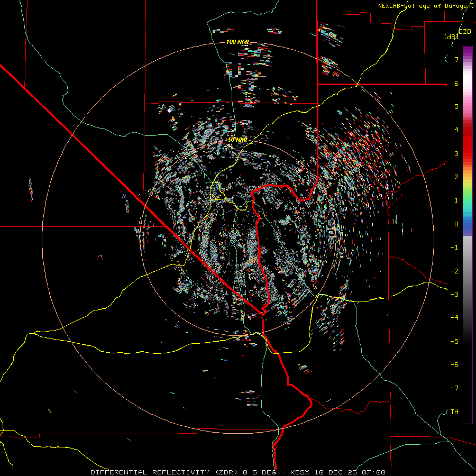The image size is (476, 476).
Task: Pick the red color at 3 dB on scale
Action: point(467,153)
